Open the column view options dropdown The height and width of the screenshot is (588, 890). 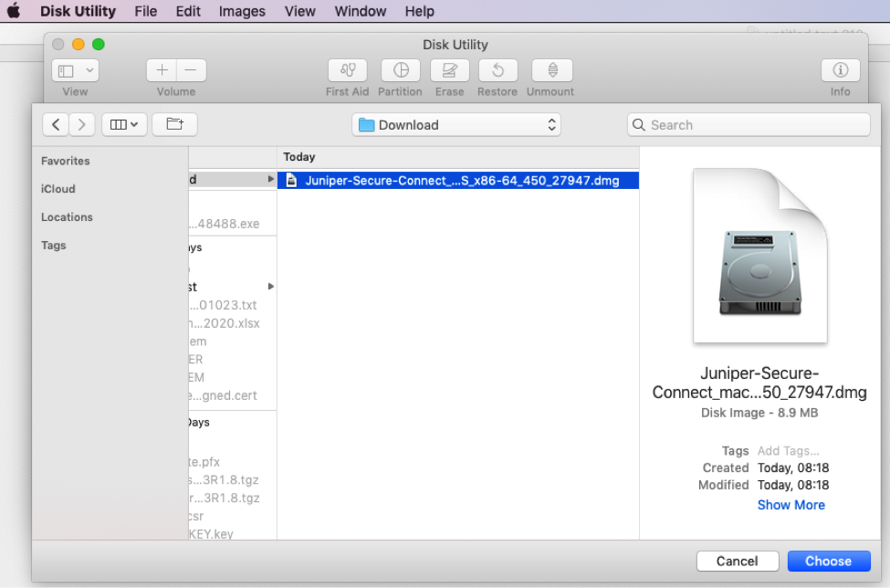coord(124,125)
